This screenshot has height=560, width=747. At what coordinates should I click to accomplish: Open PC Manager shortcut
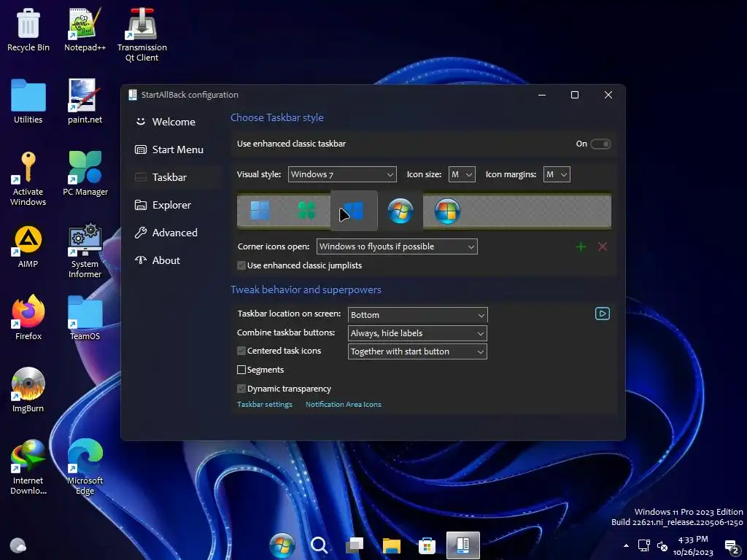click(85, 174)
